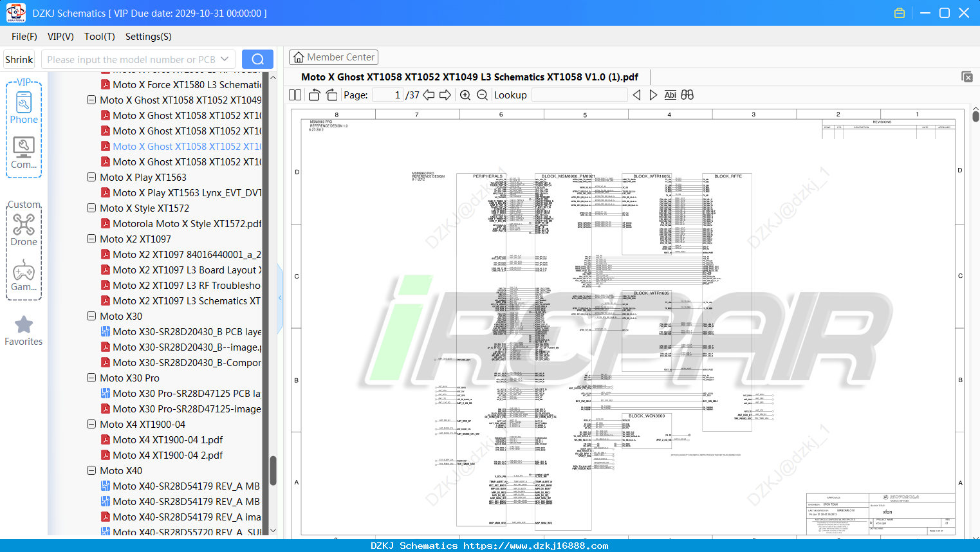
Task: Open Moto X2 XT1097 L3 Board Layout
Action: click(181, 270)
